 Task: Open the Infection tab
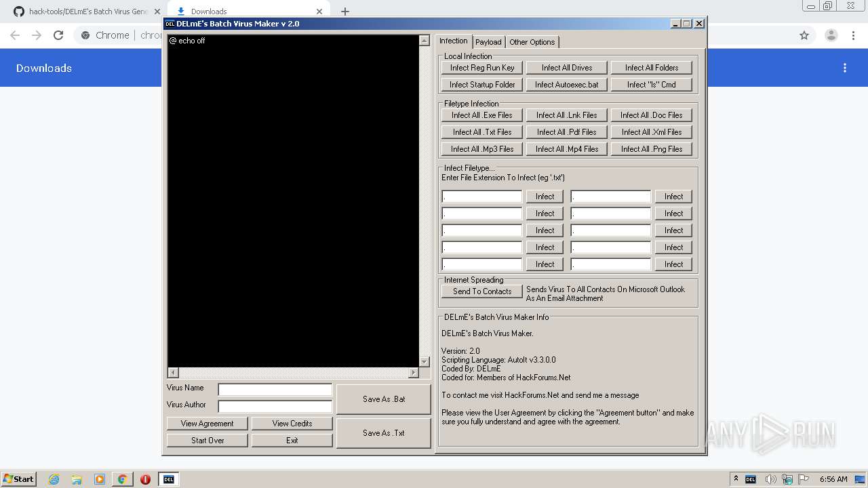454,41
